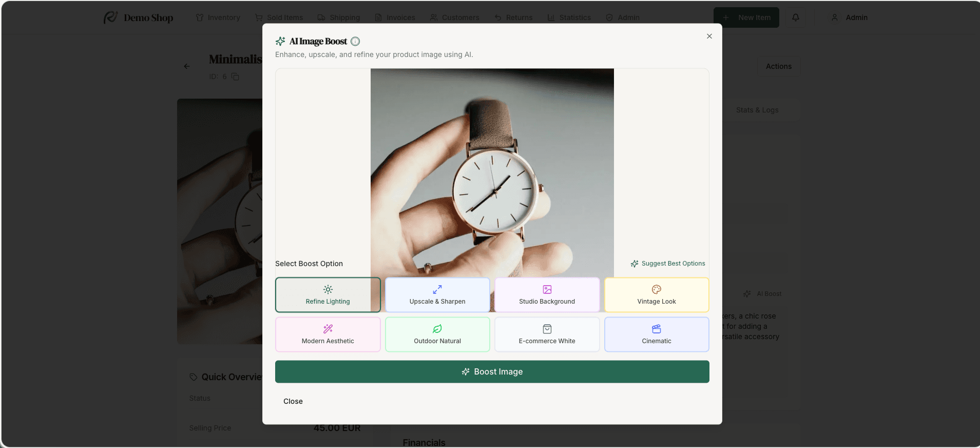Open the Admin nav item
Image resolution: width=980 pixels, height=448 pixels.
623,17
